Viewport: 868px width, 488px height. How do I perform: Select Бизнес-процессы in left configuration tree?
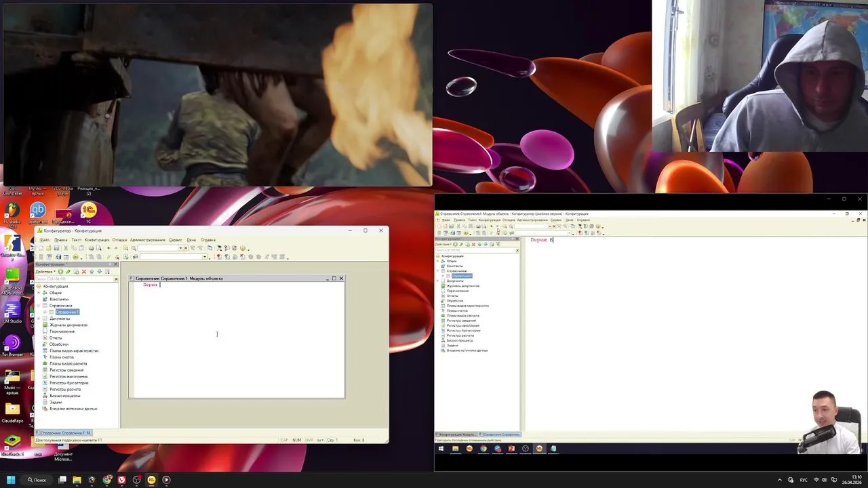point(65,396)
